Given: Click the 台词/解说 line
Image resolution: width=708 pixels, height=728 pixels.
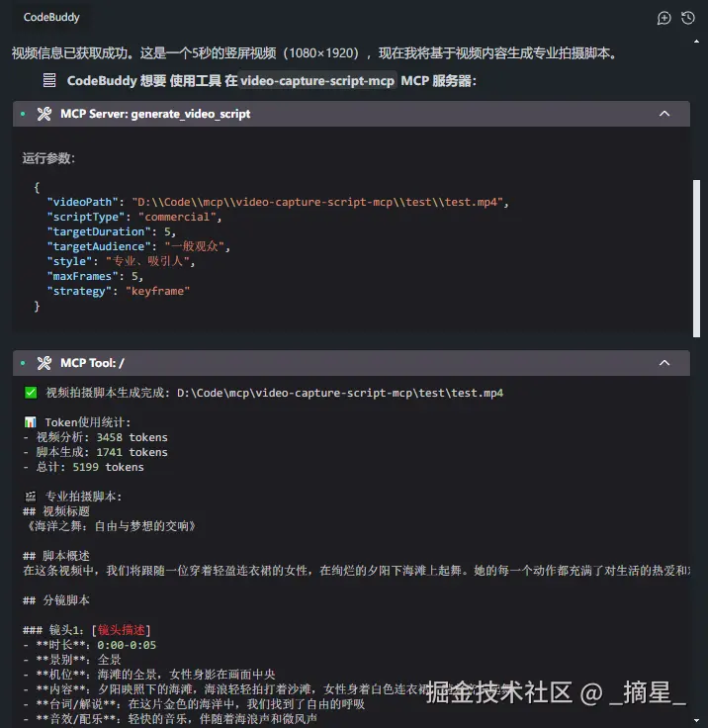Looking at the screenshot, I should pyautogui.click(x=194, y=704).
